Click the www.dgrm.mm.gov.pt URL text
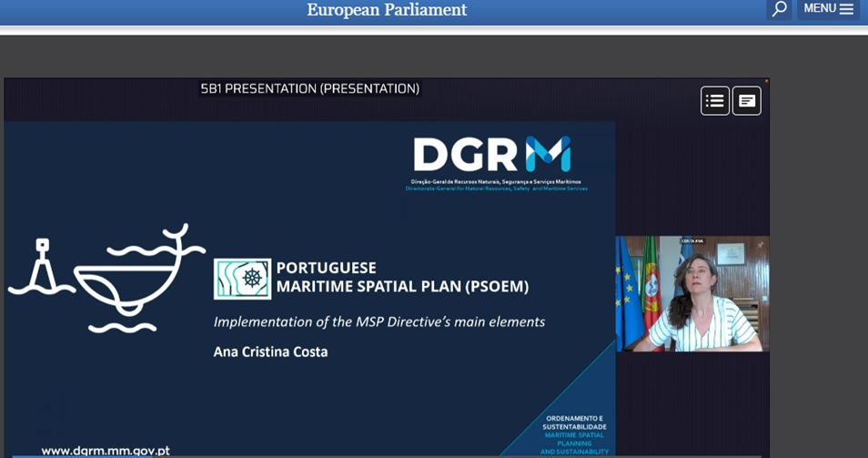The image size is (868, 458). point(106,451)
